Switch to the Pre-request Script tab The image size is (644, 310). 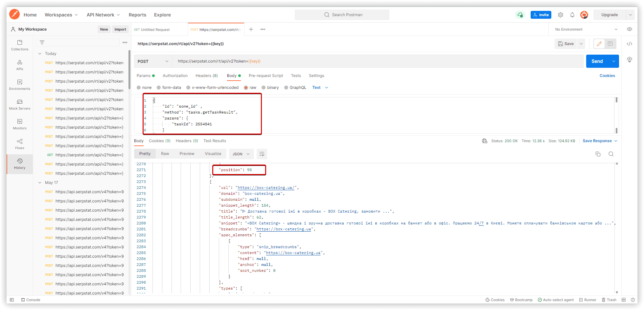coord(266,76)
